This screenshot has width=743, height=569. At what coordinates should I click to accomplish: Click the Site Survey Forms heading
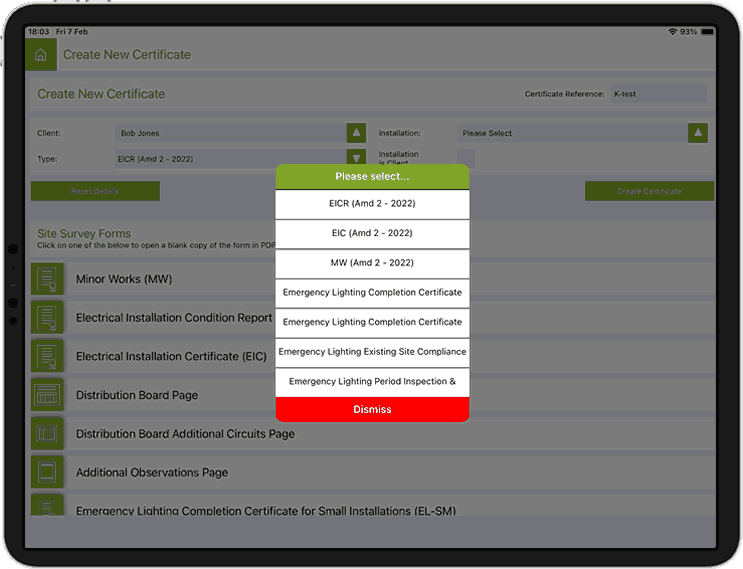[84, 234]
